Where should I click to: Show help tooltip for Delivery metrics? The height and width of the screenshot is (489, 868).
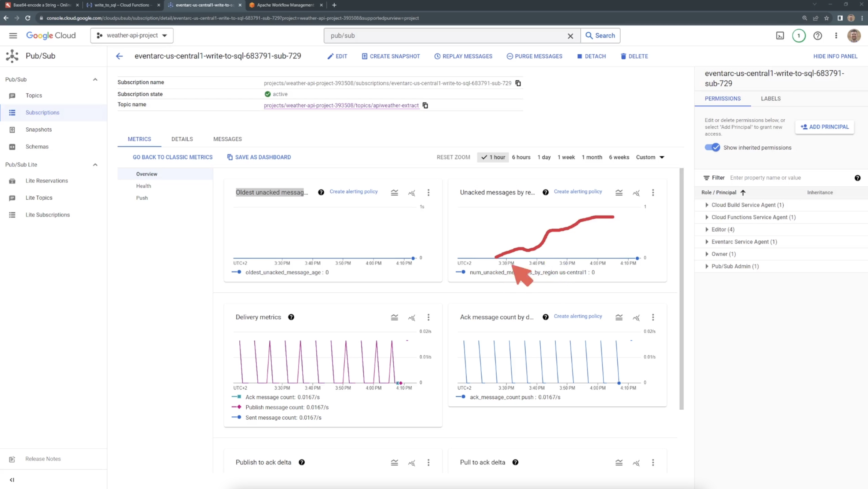(x=291, y=317)
